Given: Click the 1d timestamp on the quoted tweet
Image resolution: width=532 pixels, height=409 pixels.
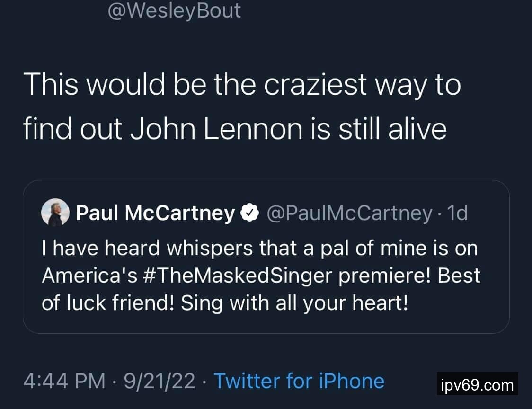Looking at the screenshot, I should pyautogui.click(x=457, y=214).
